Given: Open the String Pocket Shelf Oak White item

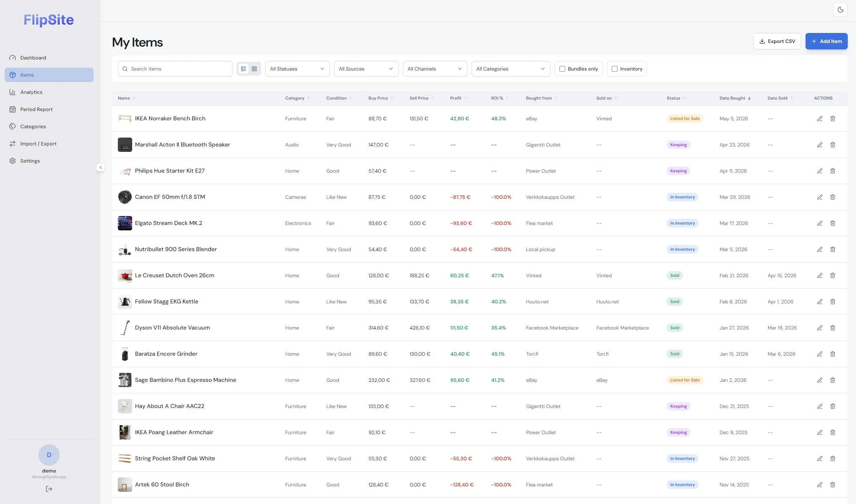Looking at the screenshot, I should (x=175, y=459).
